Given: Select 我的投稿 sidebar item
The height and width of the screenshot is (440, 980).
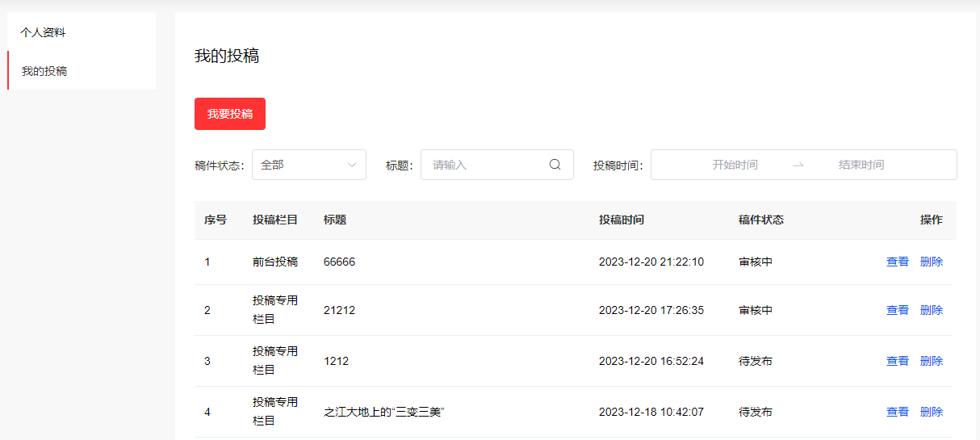Looking at the screenshot, I should point(44,71).
